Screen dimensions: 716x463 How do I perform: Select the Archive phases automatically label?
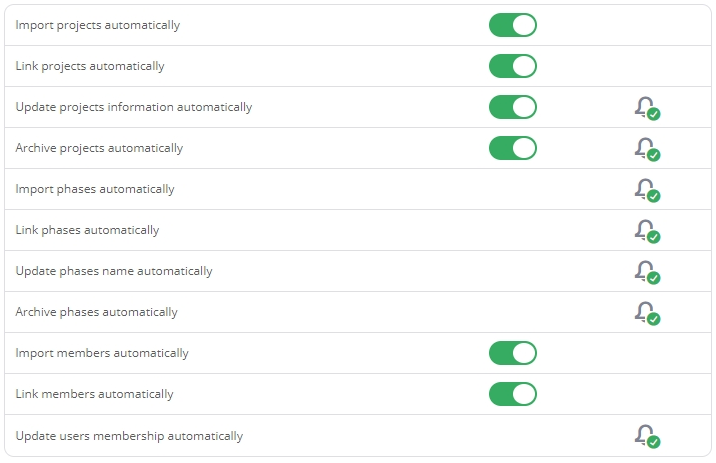point(96,312)
